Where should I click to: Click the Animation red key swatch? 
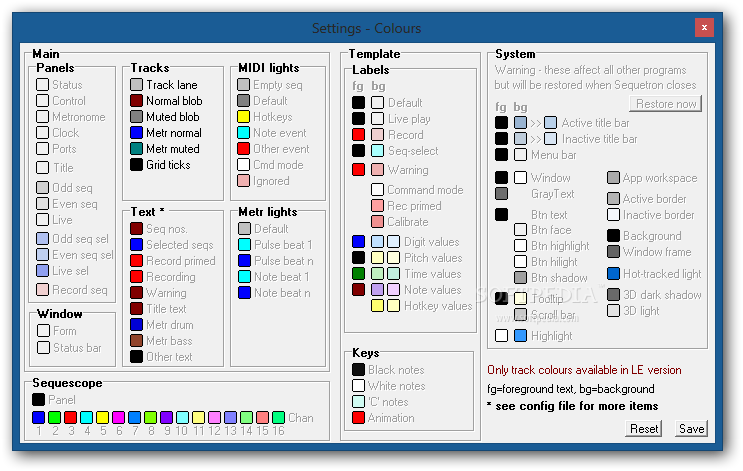(359, 418)
